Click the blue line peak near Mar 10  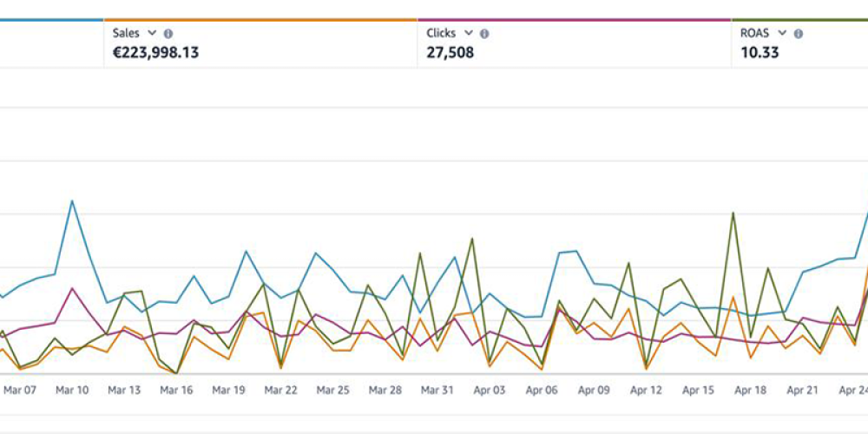(72, 201)
